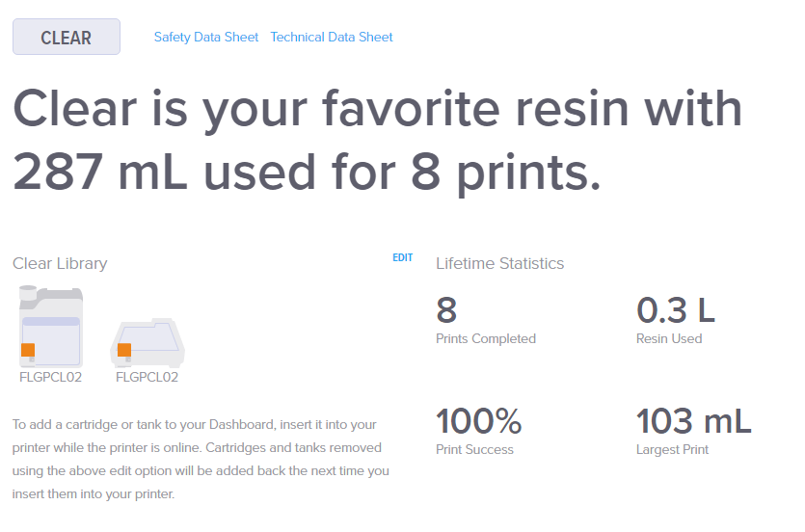Click the cartridge's white cap
The image size is (805, 532).
27,290
